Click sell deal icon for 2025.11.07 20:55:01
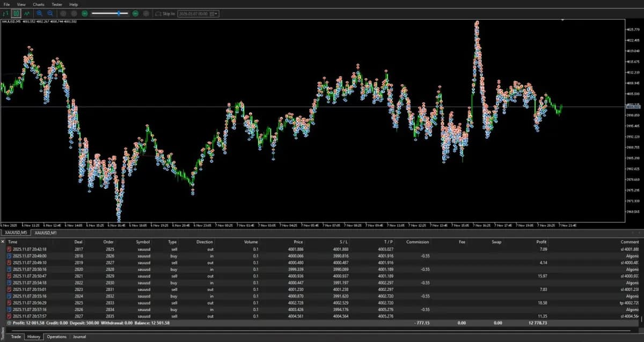 [9, 289]
